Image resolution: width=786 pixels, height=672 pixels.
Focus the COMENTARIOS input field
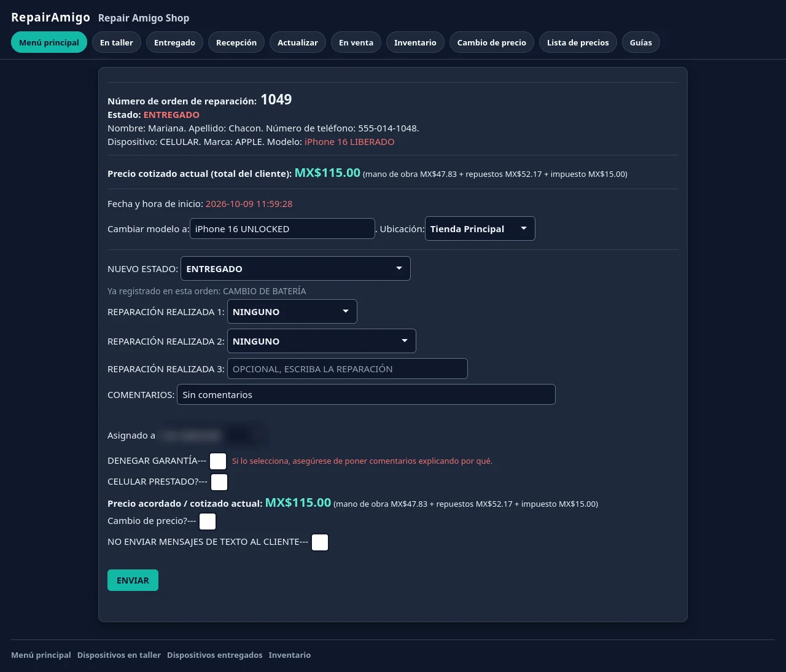coord(366,394)
